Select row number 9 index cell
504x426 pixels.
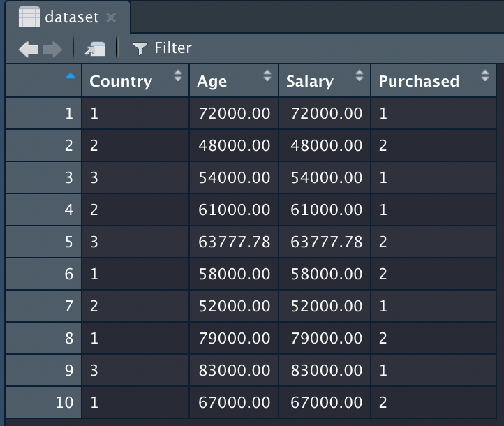[x=43, y=370]
